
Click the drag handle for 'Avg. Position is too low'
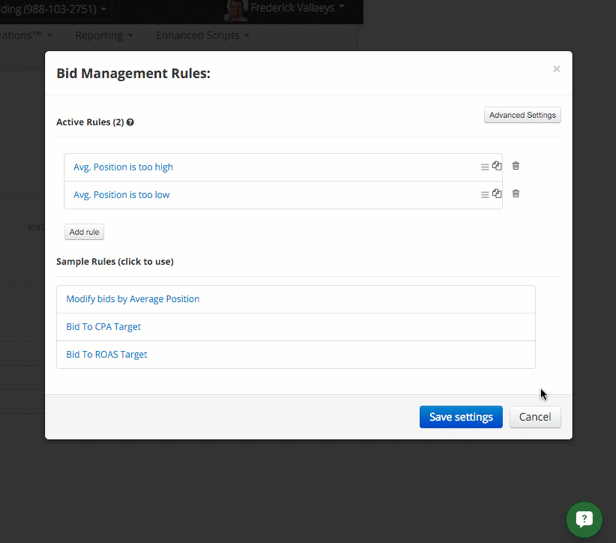point(485,195)
